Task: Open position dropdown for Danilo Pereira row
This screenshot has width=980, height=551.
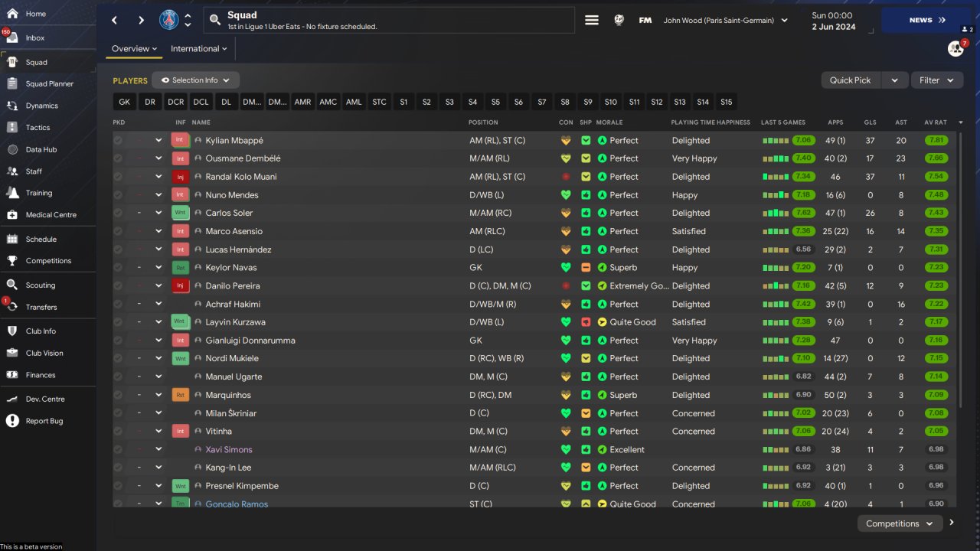Action: 158,286
